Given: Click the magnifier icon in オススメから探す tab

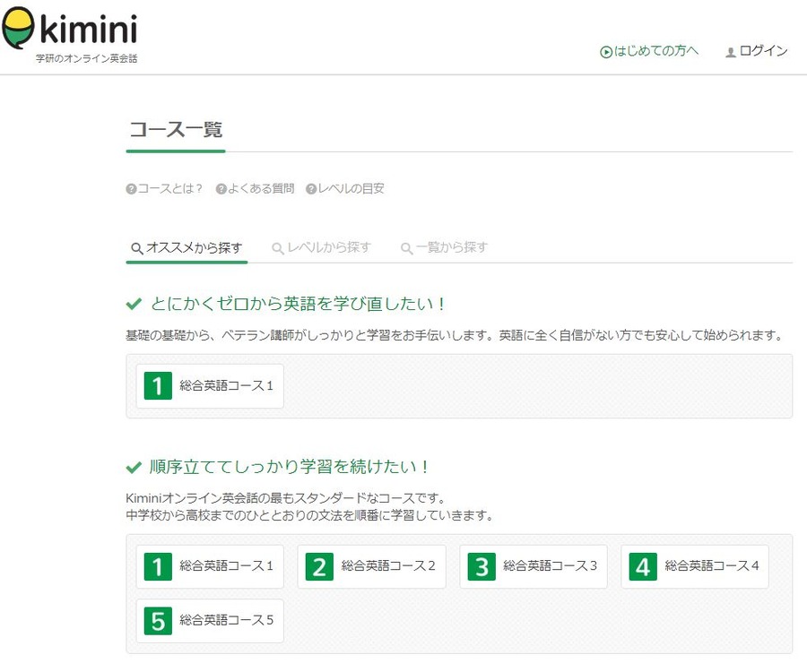Looking at the screenshot, I should tap(136, 247).
